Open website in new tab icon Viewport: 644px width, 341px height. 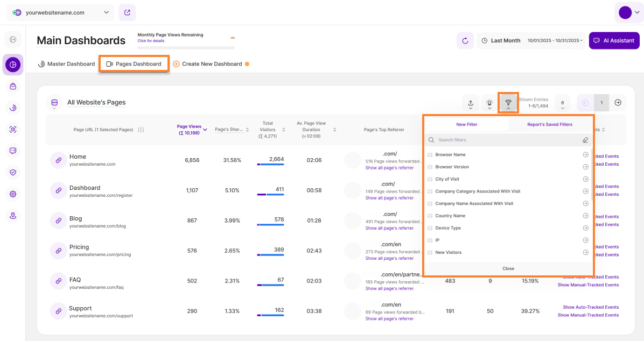(127, 12)
